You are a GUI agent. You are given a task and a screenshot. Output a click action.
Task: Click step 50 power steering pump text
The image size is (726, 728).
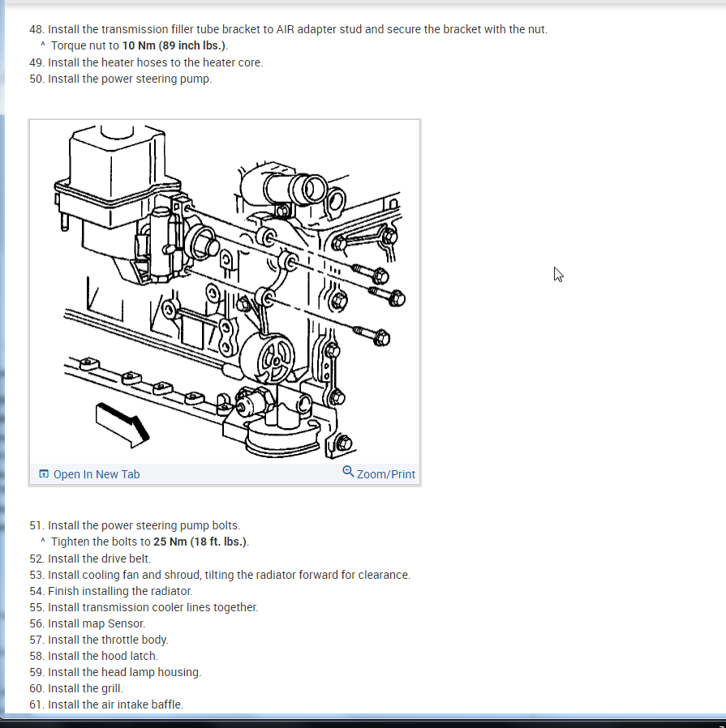[x=121, y=79]
